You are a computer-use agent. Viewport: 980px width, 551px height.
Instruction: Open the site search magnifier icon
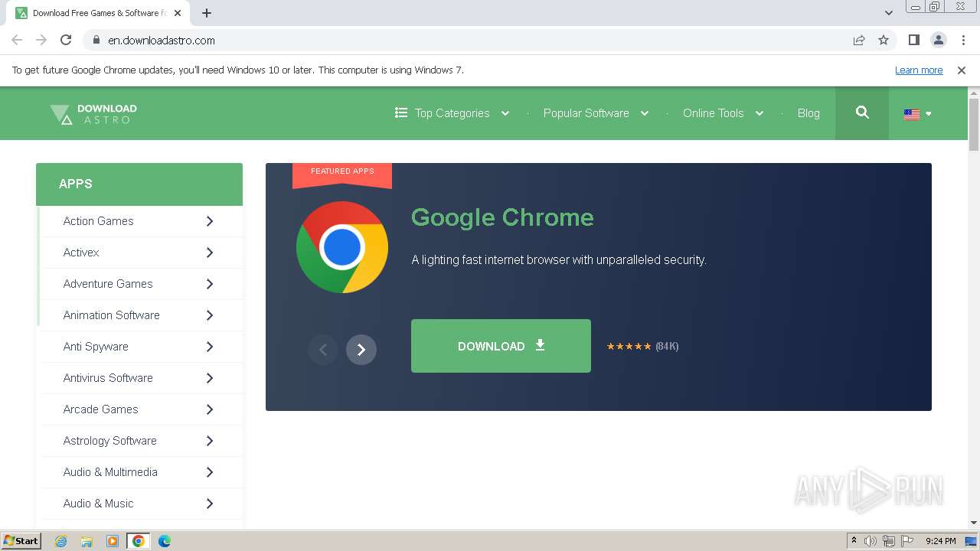862,112
